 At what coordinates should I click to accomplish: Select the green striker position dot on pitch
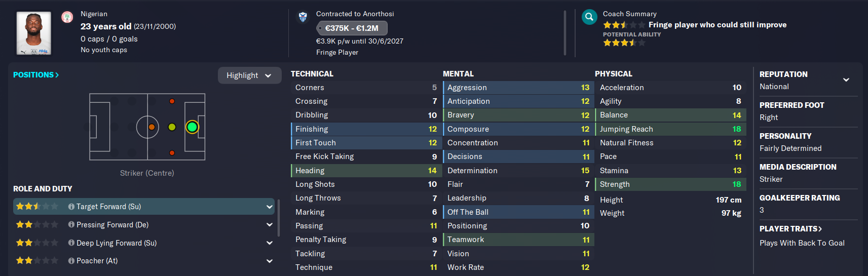pyautogui.click(x=192, y=127)
